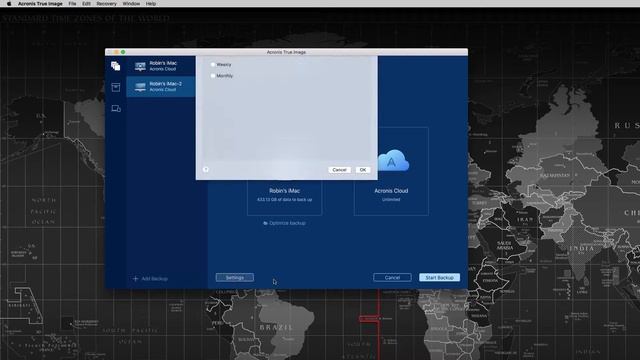Click the help question mark in dialog
Viewport: 640px width, 360px height.
[x=206, y=169]
